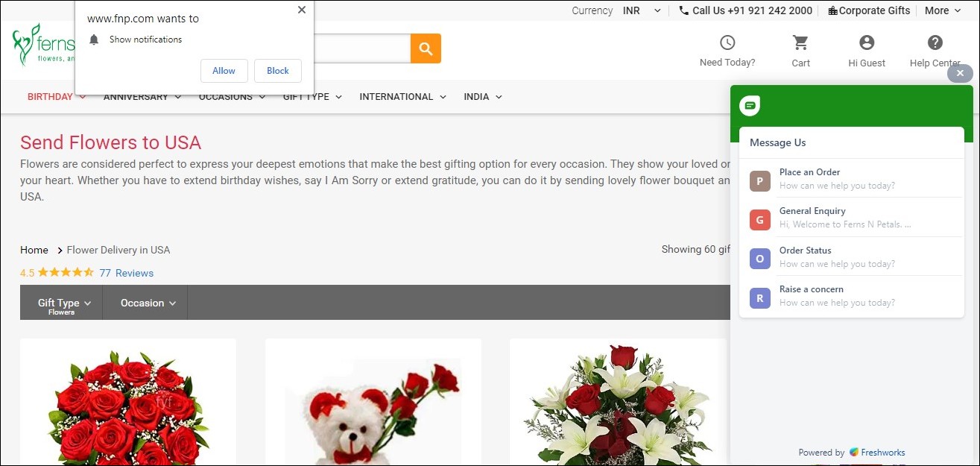This screenshot has height=466, width=980.
Task: Click the Need Today clock icon
Action: [727, 43]
